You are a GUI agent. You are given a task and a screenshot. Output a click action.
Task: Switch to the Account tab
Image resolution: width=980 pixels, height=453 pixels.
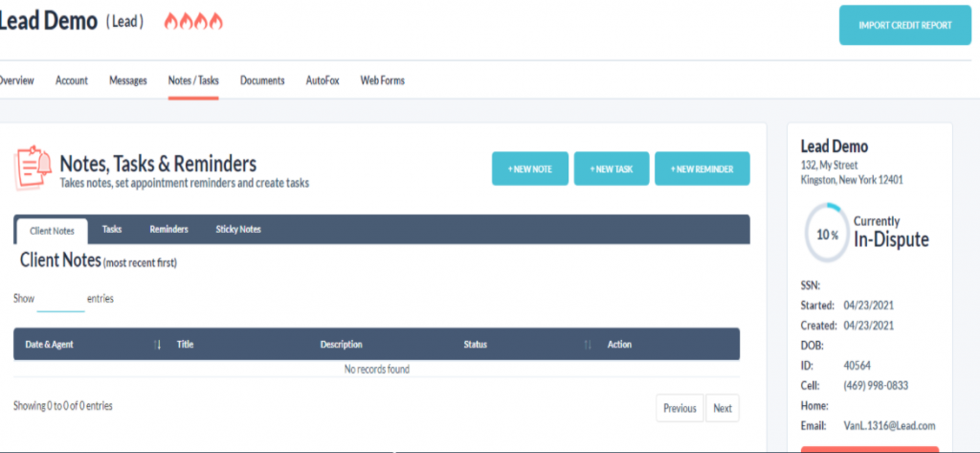(x=72, y=80)
